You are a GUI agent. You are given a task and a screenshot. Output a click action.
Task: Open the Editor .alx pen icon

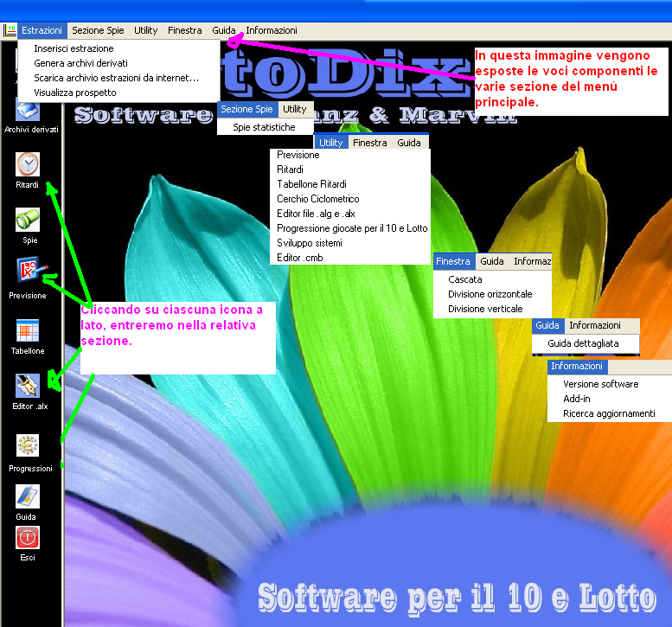click(x=28, y=386)
